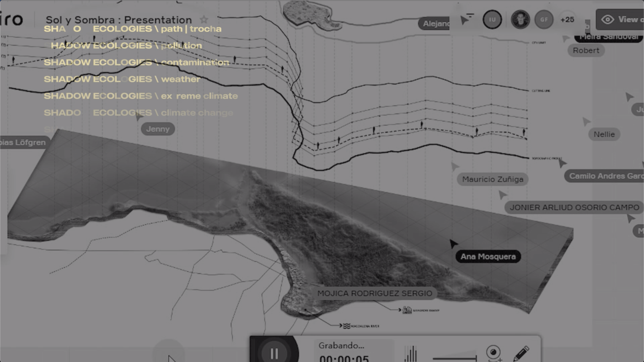Pause the screen recording

point(274,353)
